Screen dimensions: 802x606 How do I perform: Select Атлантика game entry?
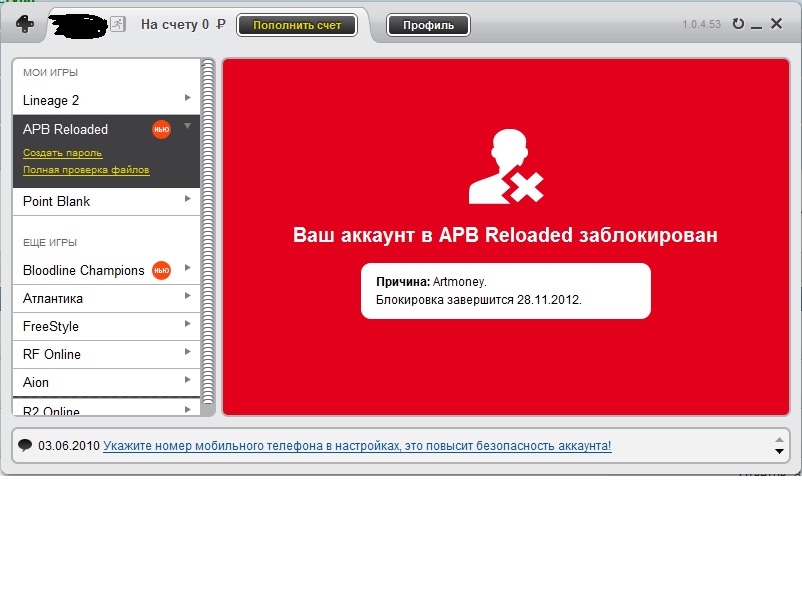pos(106,298)
